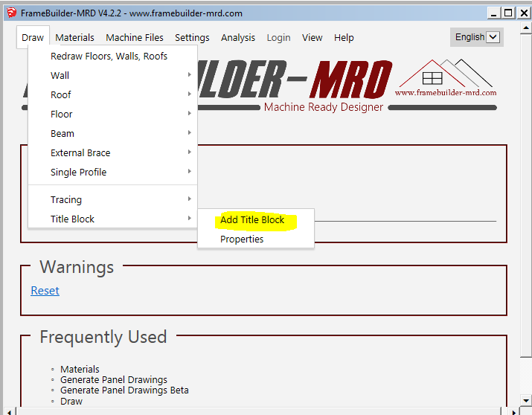532x415 pixels.
Task: Click the horizontal scrollbar left arrow
Action: click(9, 412)
